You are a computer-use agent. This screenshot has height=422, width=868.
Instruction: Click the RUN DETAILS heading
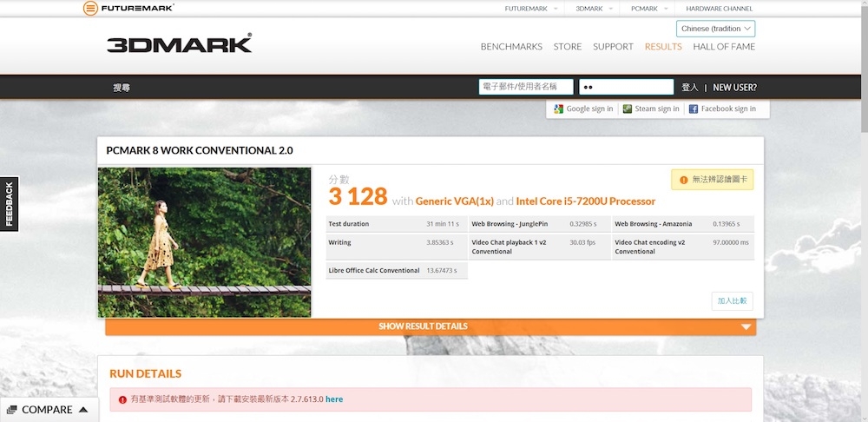146,374
